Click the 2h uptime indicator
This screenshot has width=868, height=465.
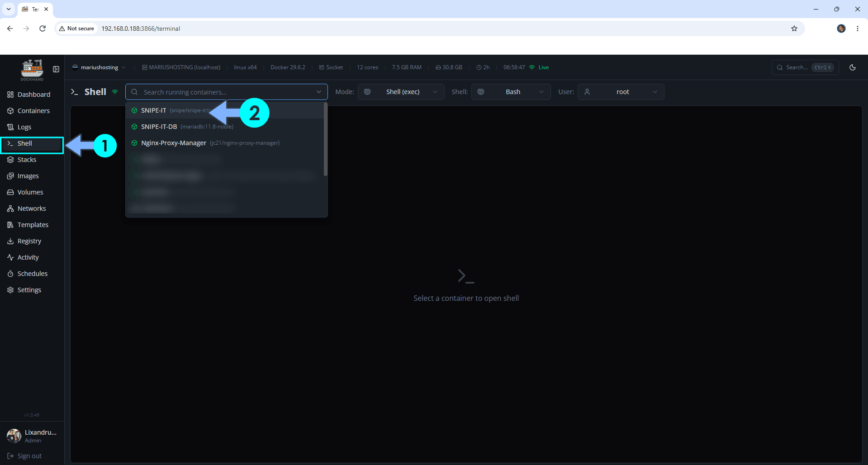pyautogui.click(x=483, y=67)
